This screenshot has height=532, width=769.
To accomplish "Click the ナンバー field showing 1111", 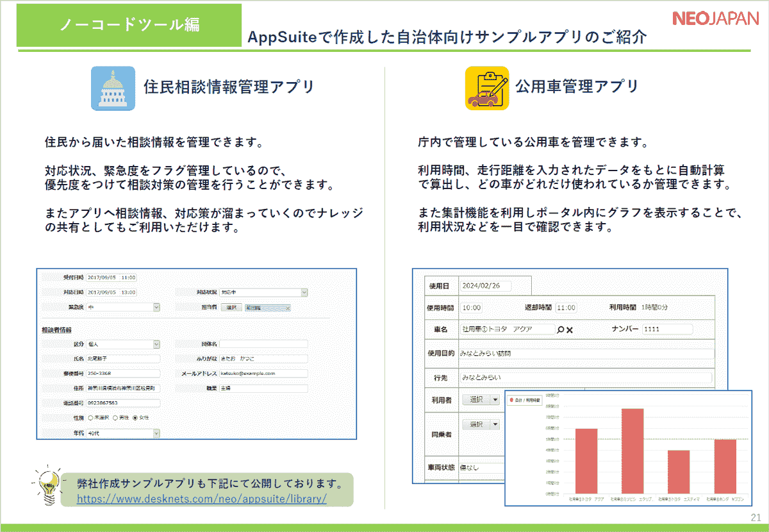I will 667,329.
